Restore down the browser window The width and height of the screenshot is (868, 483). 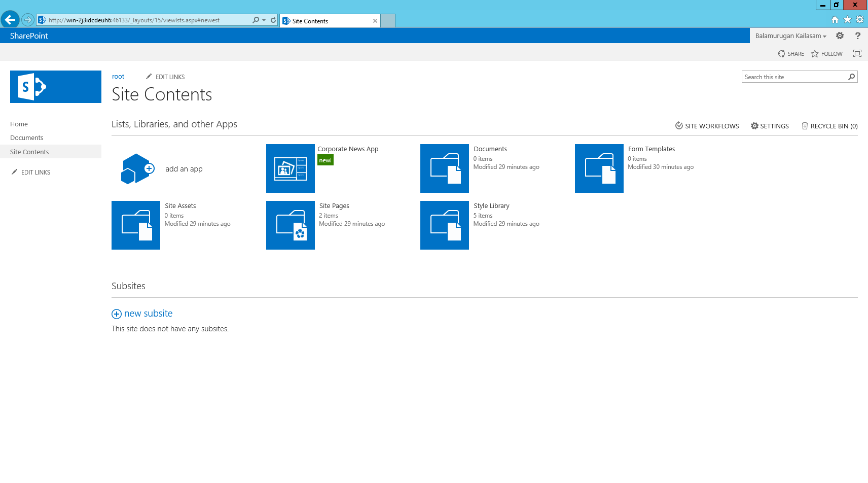(837, 5)
